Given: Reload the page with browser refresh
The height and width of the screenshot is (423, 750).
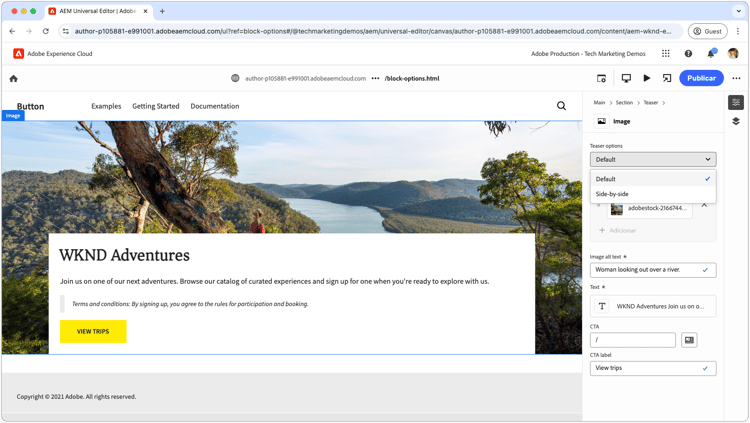Looking at the screenshot, I should 45,31.
